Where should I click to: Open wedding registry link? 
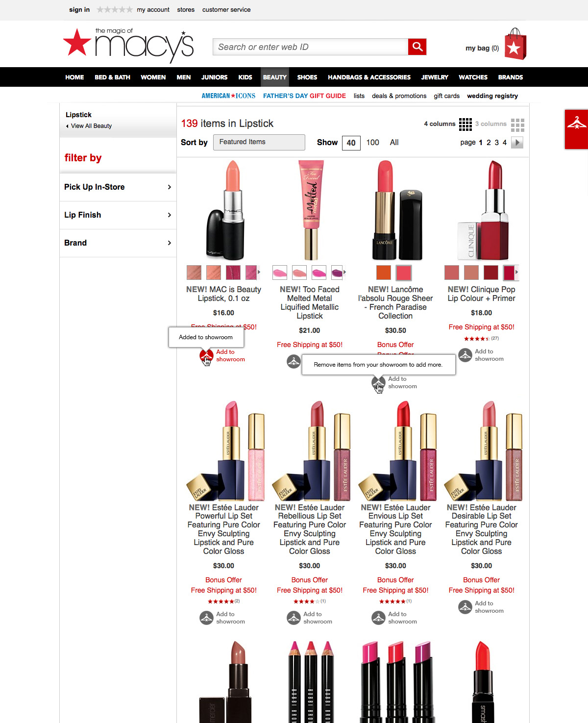tap(492, 96)
